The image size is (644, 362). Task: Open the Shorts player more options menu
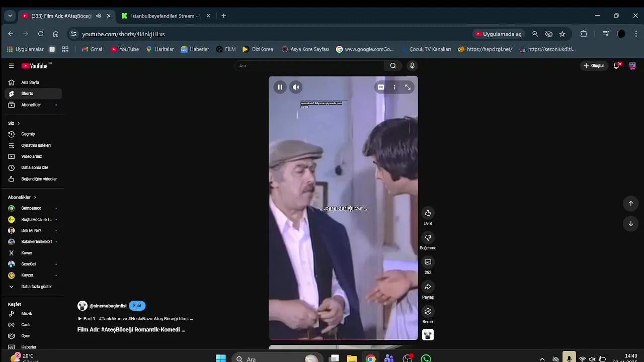click(394, 87)
